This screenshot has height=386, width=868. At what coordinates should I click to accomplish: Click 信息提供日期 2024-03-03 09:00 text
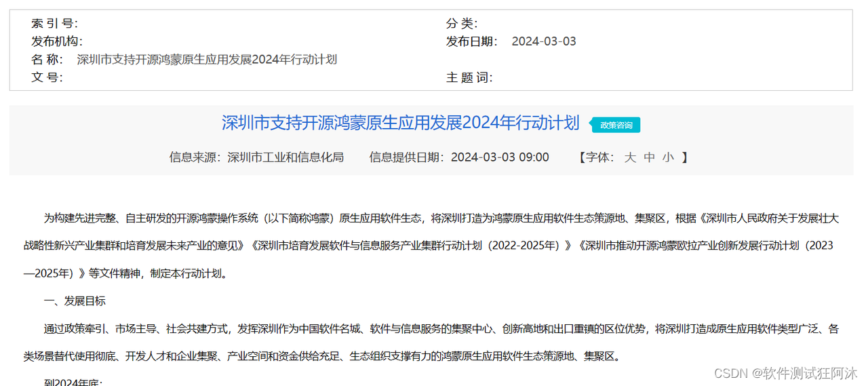(459, 157)
